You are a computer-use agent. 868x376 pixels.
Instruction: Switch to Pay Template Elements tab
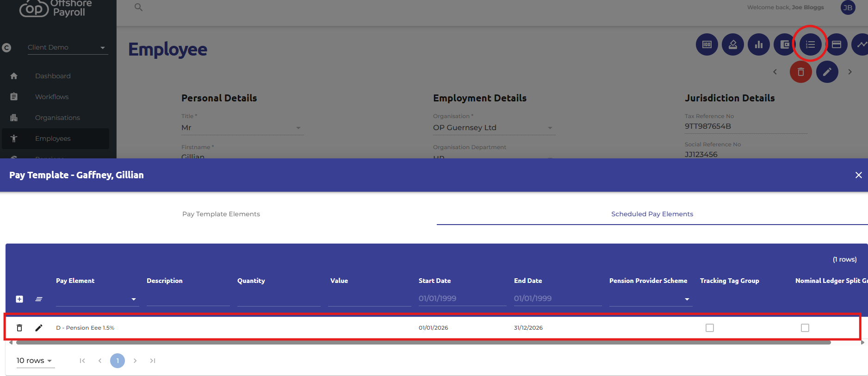[x=221, y=214]
